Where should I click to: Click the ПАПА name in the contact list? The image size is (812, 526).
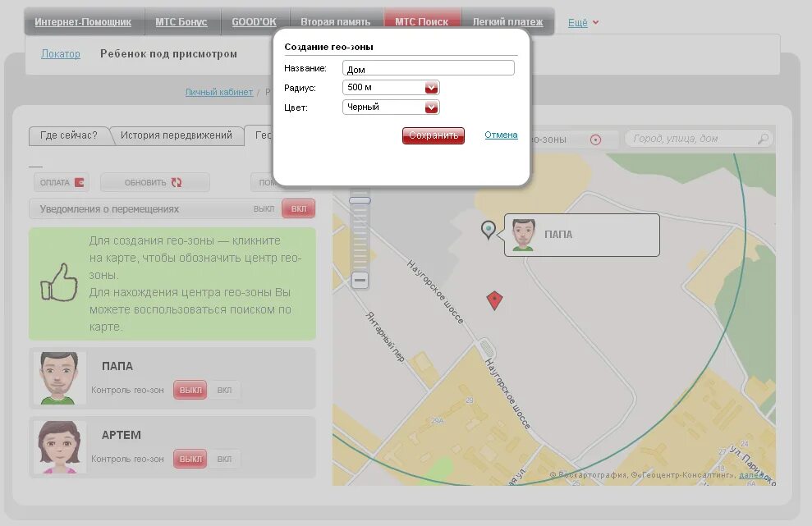click(117, 366)
